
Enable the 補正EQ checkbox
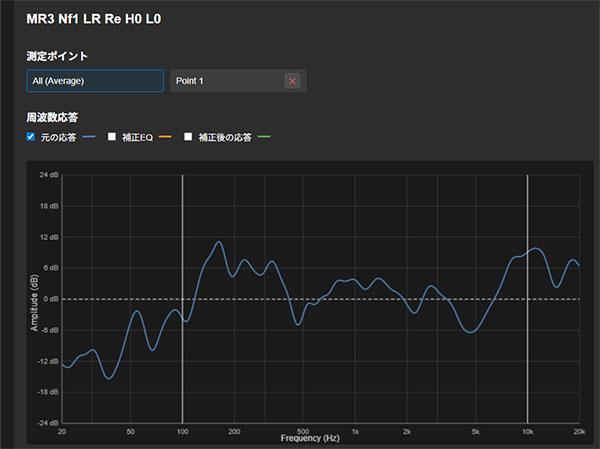113,136
